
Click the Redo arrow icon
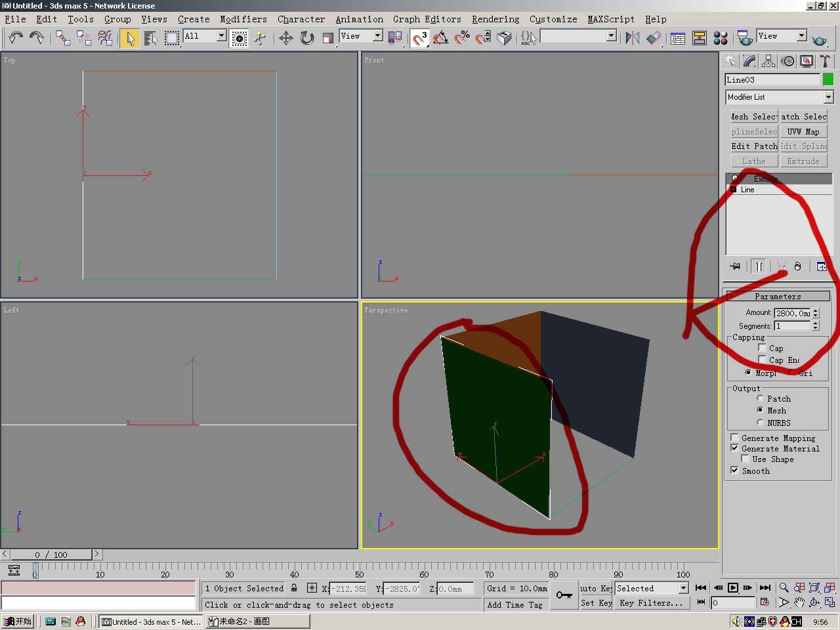(x=37, y=38)
